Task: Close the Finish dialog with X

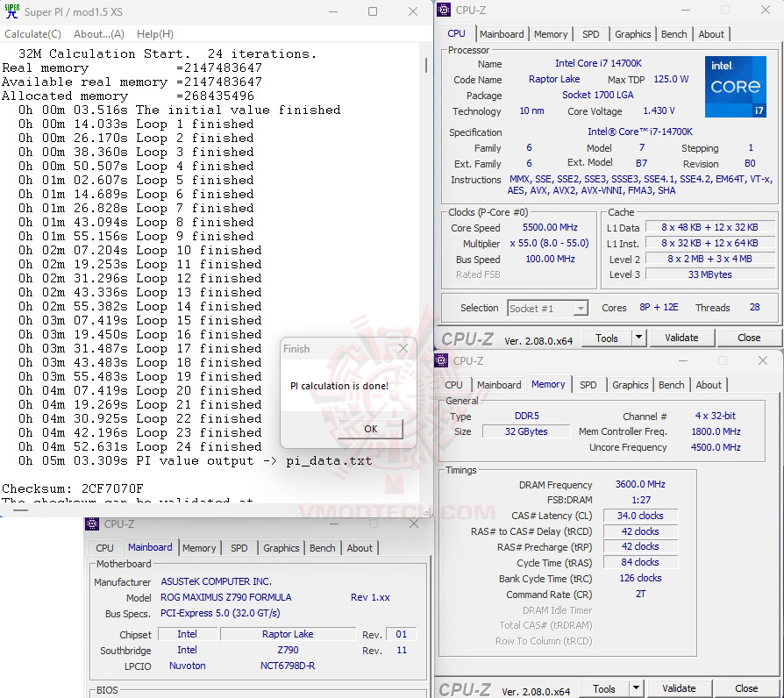Action: [403, 348]
